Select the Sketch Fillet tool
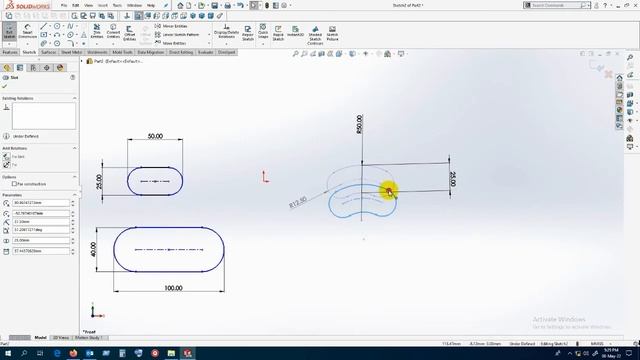The image size is (640, 360). coord(70,43)
